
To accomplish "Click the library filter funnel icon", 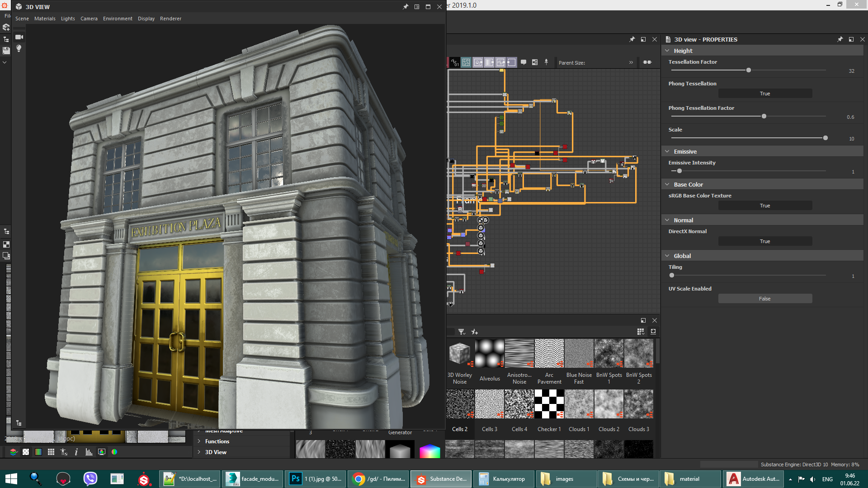I will click(461, 332).
